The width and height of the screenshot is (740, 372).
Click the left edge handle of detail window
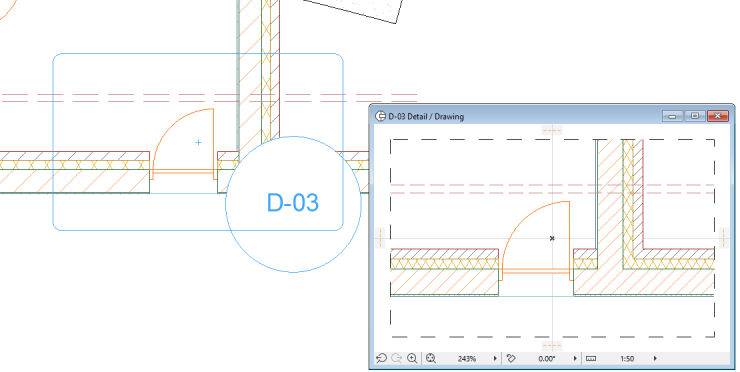pos(380,237)
